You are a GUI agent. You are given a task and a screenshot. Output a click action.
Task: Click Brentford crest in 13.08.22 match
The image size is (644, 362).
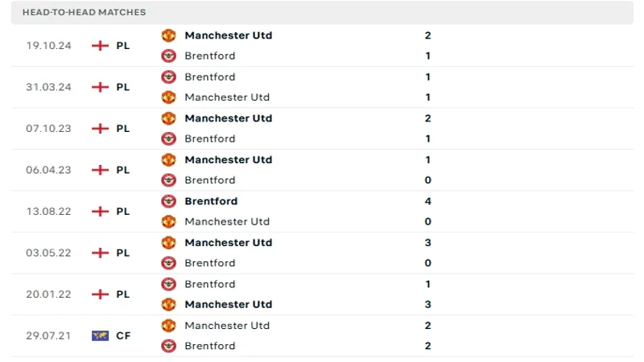(x=168, y=201)
